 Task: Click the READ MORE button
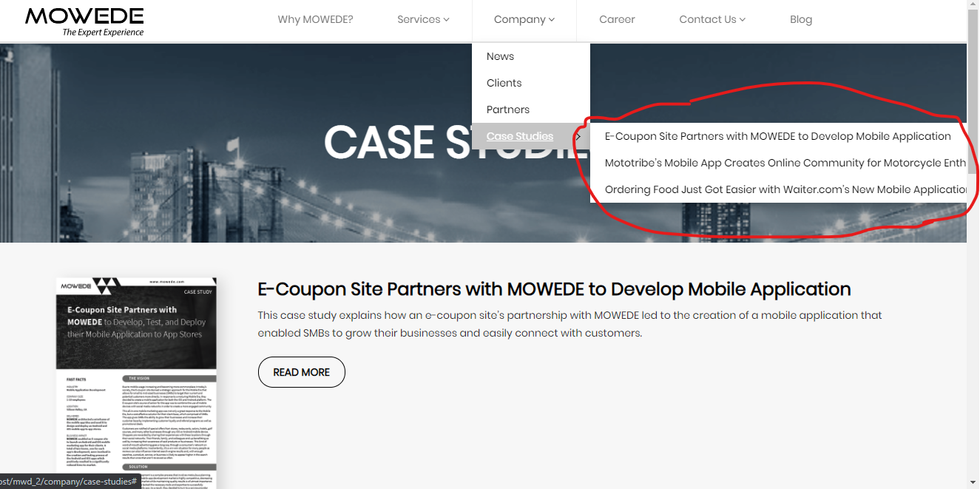pyautogui.click(x=302, y=372)
